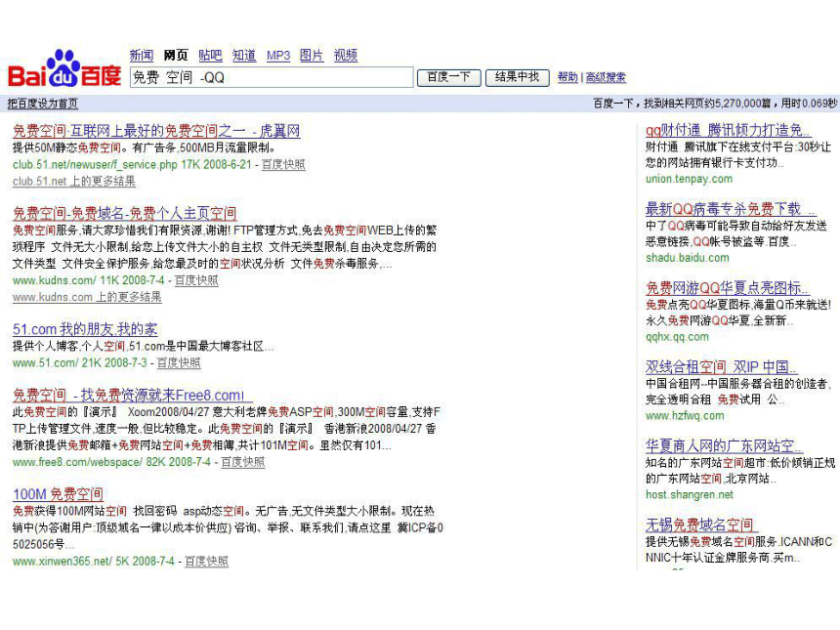Click www.kudns.com 上的更多结果
The width and height of the screenshot is (840, 630).
click(x=87, y=297)
